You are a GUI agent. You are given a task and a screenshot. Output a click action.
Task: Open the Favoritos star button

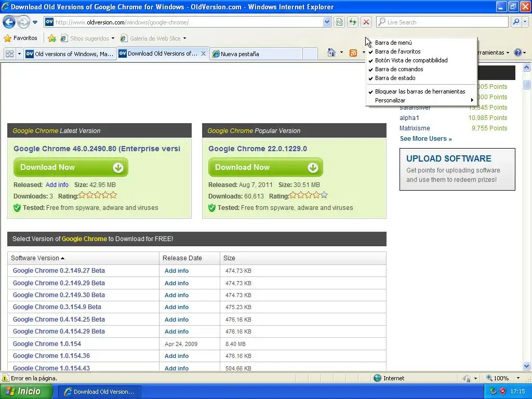tap(20, 38)
